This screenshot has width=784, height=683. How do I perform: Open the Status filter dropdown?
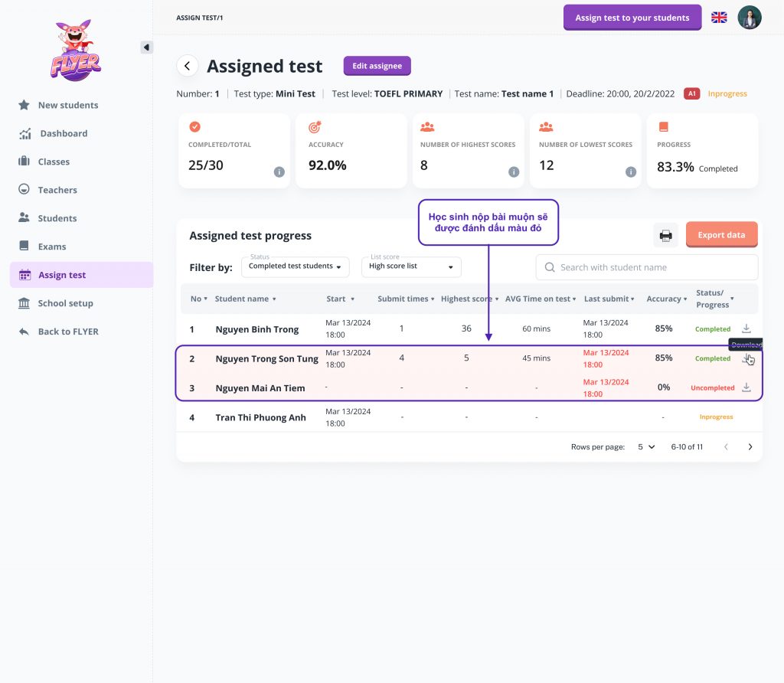(x=295, y=266)
